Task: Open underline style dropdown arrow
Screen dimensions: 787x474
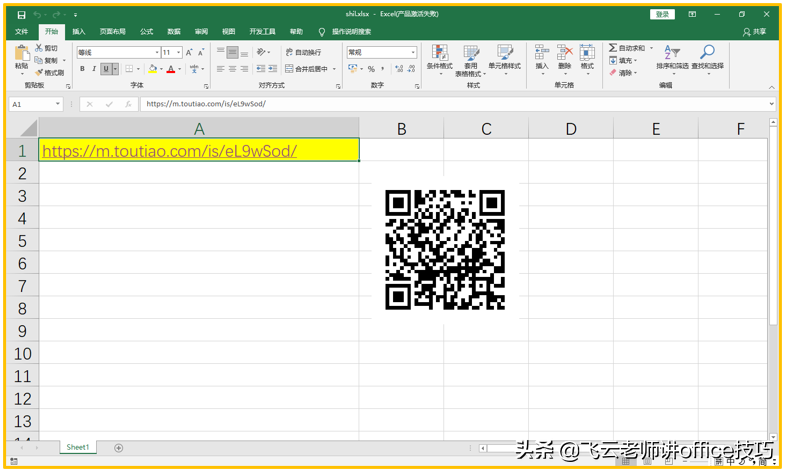Action: pos(115,69)
